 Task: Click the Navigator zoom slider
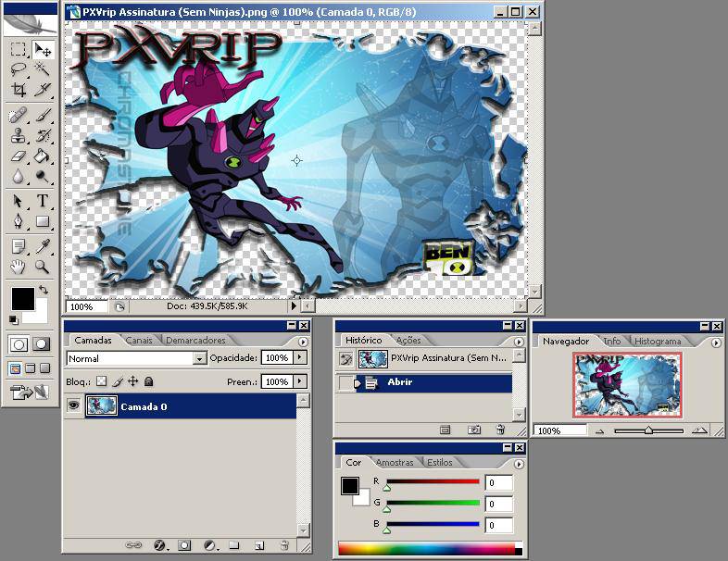tap(649, 431)
